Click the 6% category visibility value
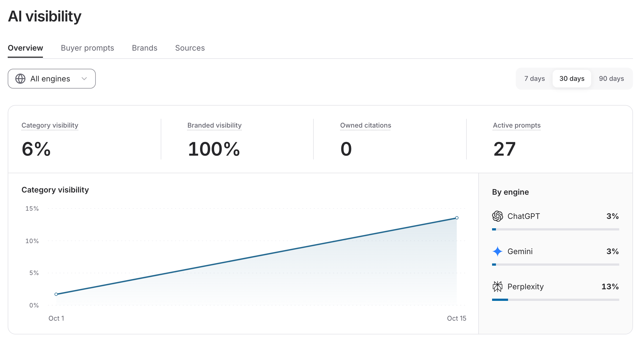This screenshot has height=341, width=644. click(36, 149)
